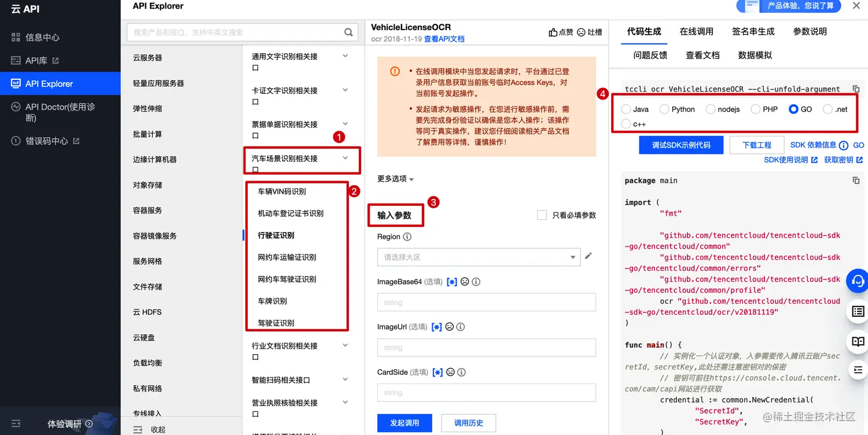Click 发起调用 button
The height and width of the screenshot is (435, 868).
pyautogui.click(x=404, y=423)
